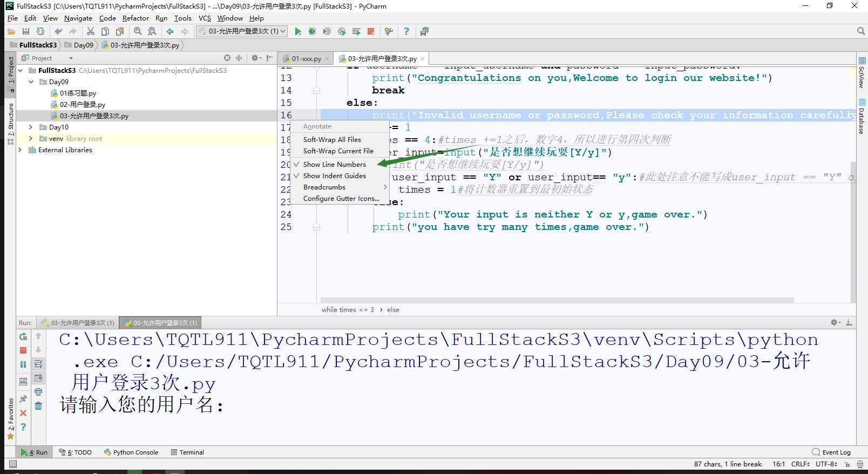Open the CRLF line separator selector
This screenshot has height=474, width=868.
(x=800, y=464)
